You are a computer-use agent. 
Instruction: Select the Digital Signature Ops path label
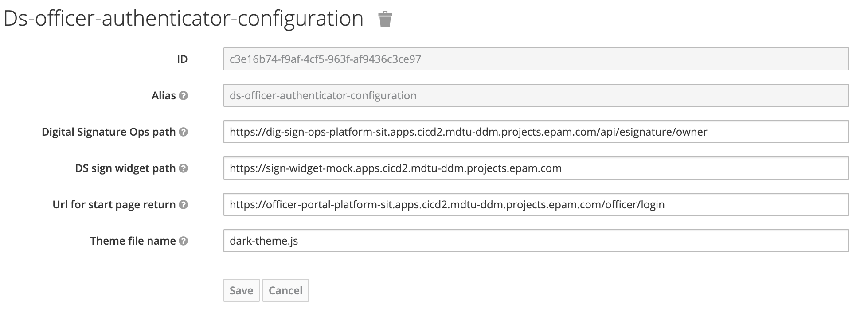pyautogui.click(x=109, y=132)
